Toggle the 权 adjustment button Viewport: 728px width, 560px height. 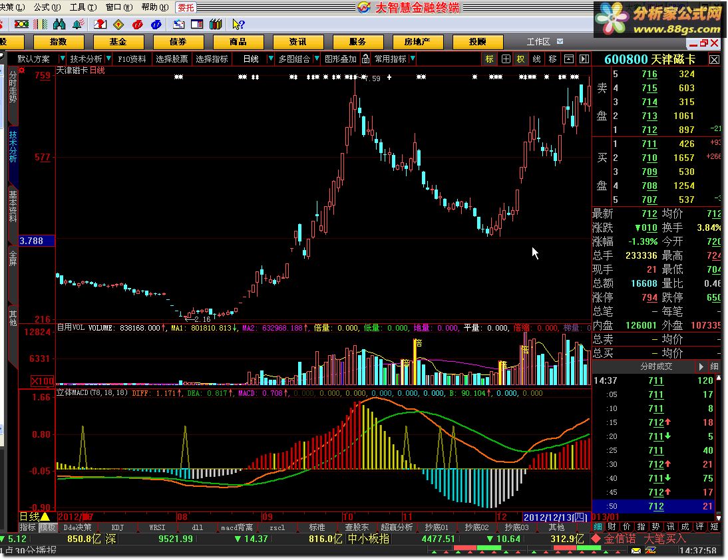pos(520,59)
